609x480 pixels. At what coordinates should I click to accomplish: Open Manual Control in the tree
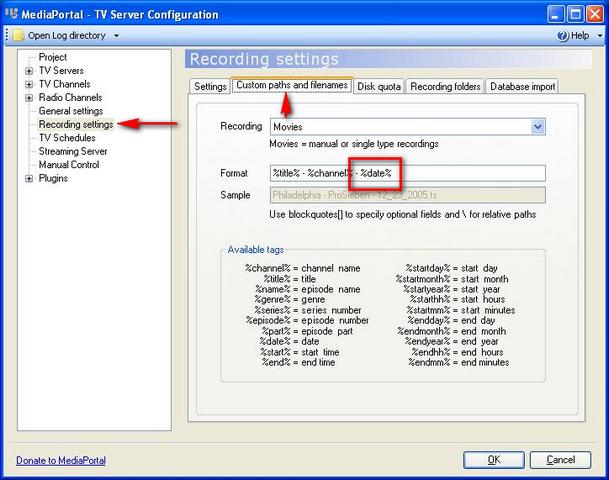click(x=69, y=165)
